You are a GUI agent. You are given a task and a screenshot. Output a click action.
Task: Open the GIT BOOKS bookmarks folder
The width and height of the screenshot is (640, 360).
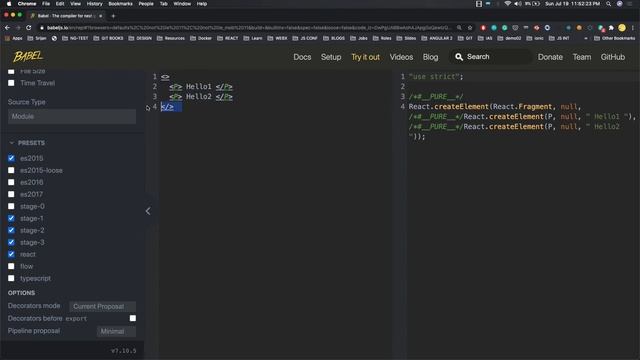(108, 38)
